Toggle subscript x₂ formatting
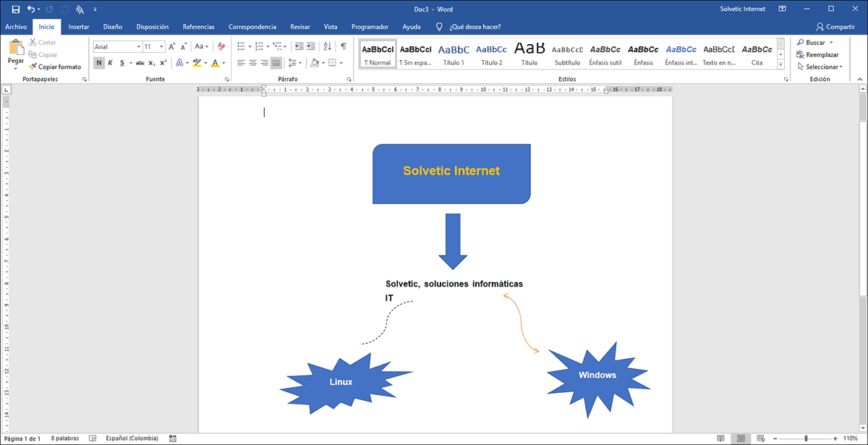 point(151,63)
